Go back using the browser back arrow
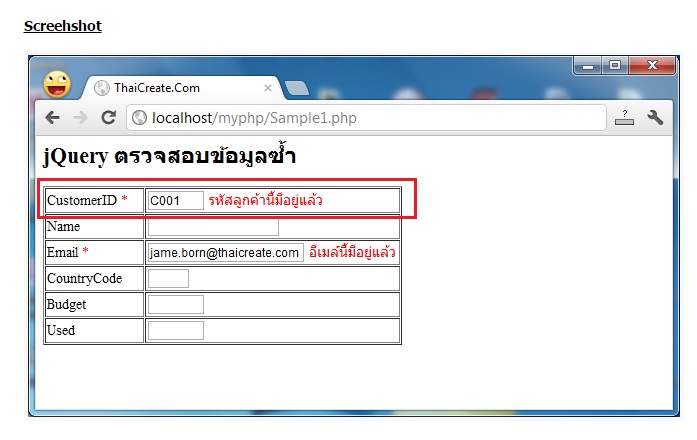 52,118
